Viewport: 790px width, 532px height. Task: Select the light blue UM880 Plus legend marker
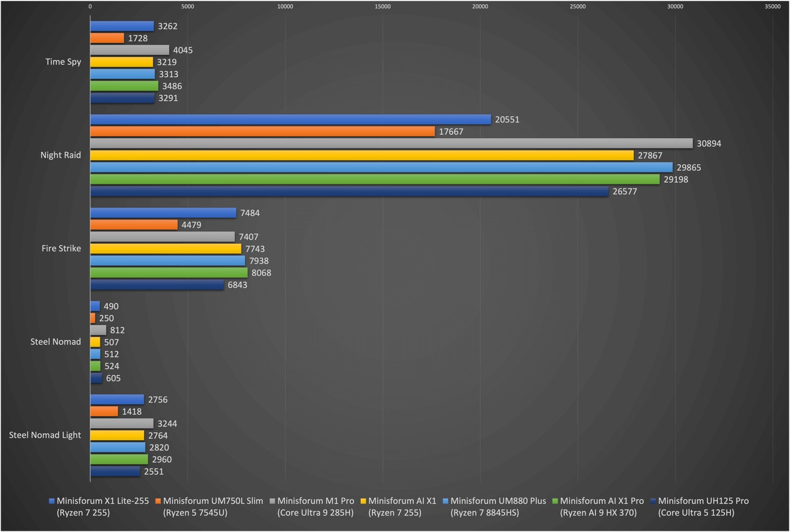(x=446, y=501)
